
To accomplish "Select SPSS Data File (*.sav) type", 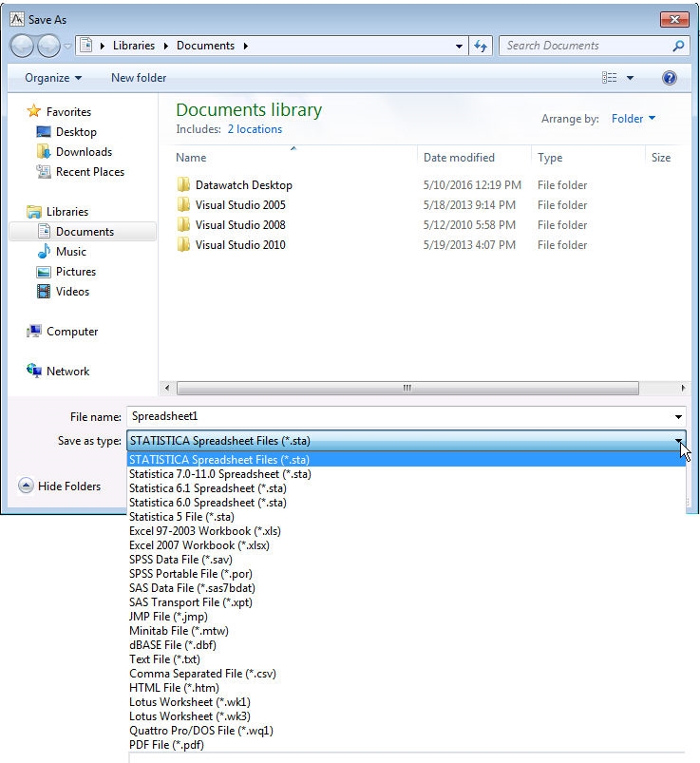I will [x=407, y=559].
